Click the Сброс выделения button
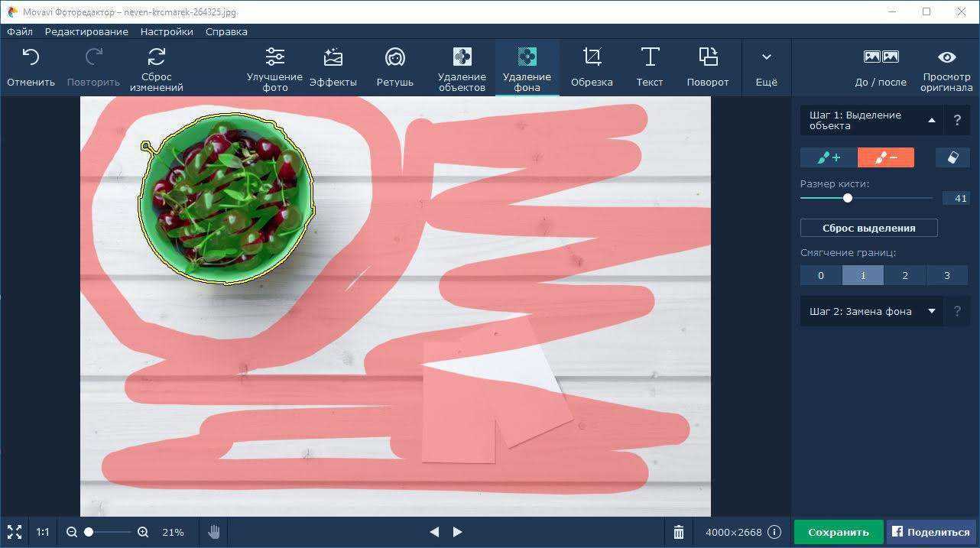The width and height of the screenshot is (980, 548). pyautogui.click(x=868, y=228)
